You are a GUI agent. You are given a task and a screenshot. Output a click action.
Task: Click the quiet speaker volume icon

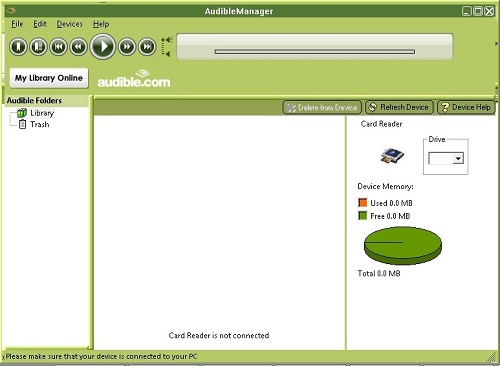(167, 54)
